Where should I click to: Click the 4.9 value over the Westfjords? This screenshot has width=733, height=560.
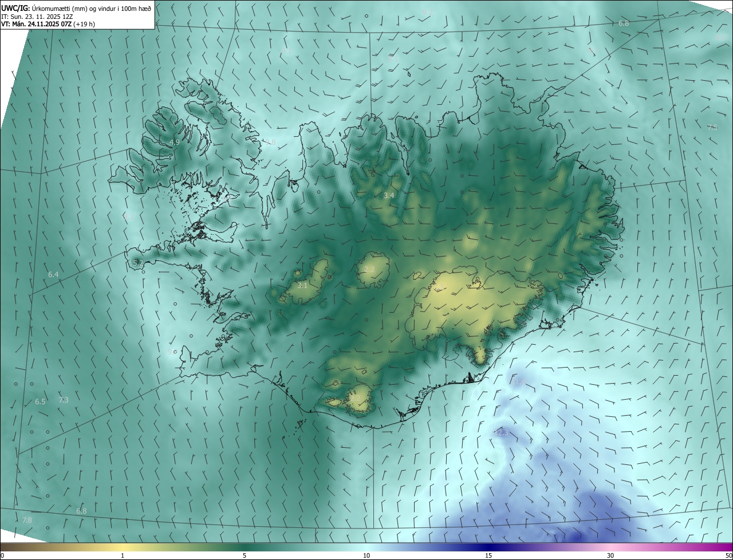tap(175, 143)
